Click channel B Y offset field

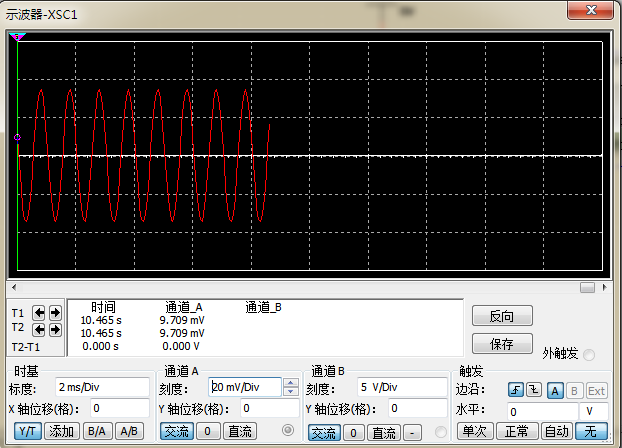(418, 408)
